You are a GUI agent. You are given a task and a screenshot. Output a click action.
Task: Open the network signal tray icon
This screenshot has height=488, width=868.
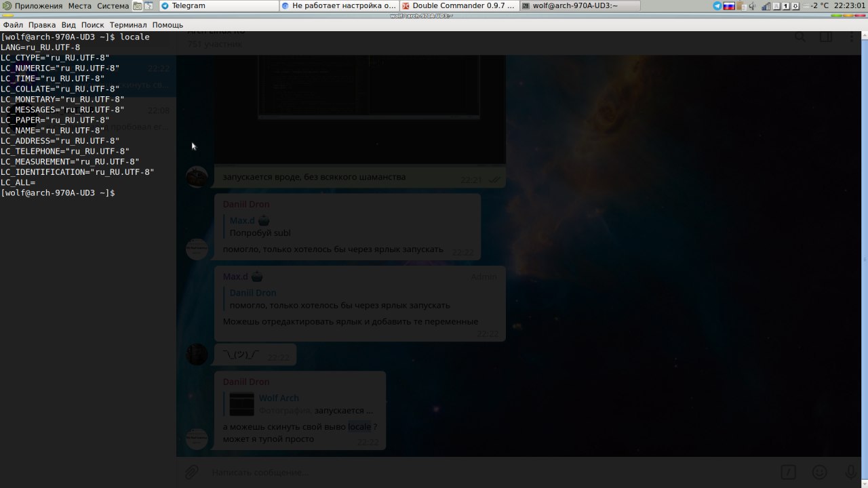pos(766,5)
